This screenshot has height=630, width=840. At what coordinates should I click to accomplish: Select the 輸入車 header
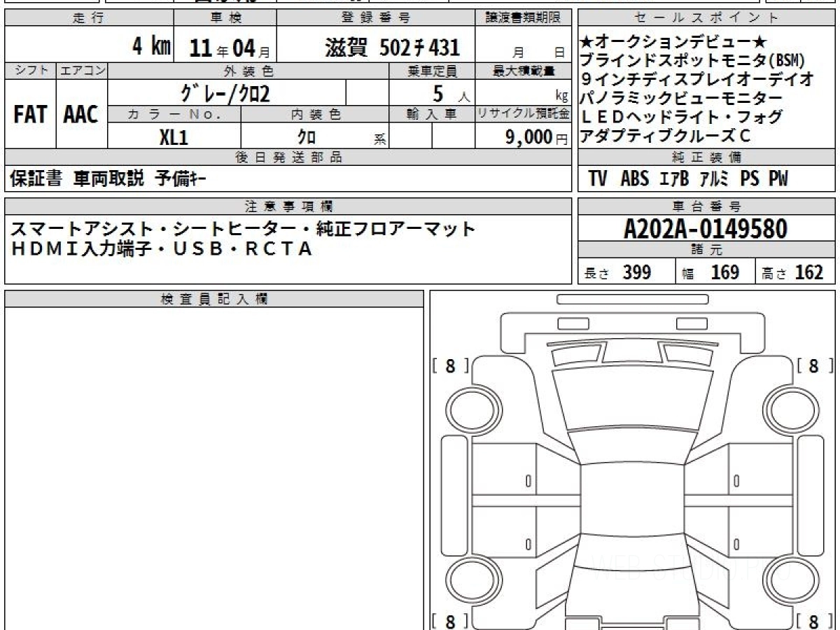pos(432,114)
